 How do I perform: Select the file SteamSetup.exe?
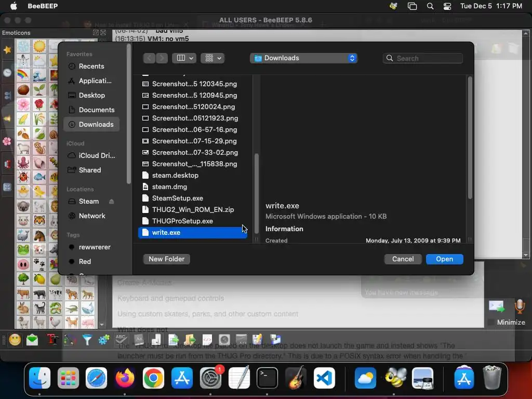coord(192,198)
